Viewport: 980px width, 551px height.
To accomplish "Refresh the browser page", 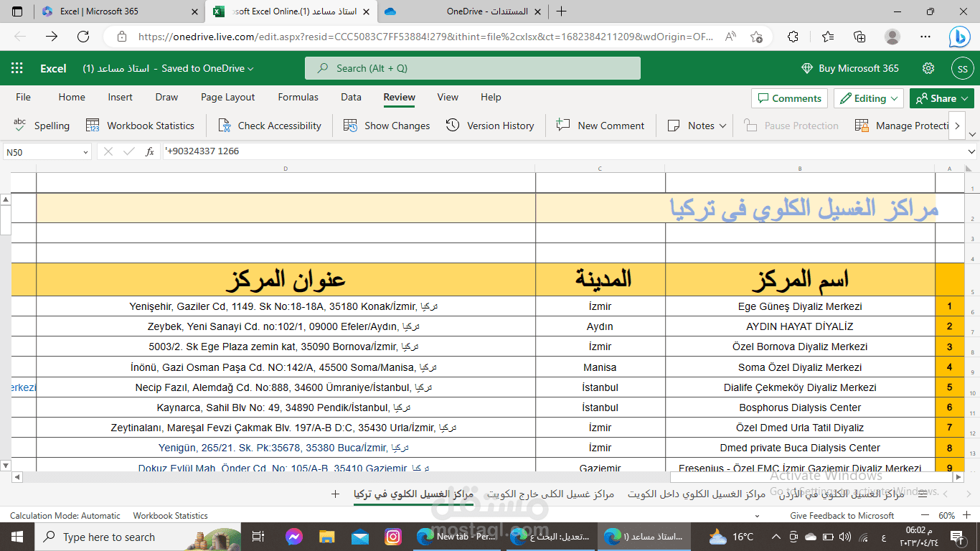I will [x=83, y=37].
